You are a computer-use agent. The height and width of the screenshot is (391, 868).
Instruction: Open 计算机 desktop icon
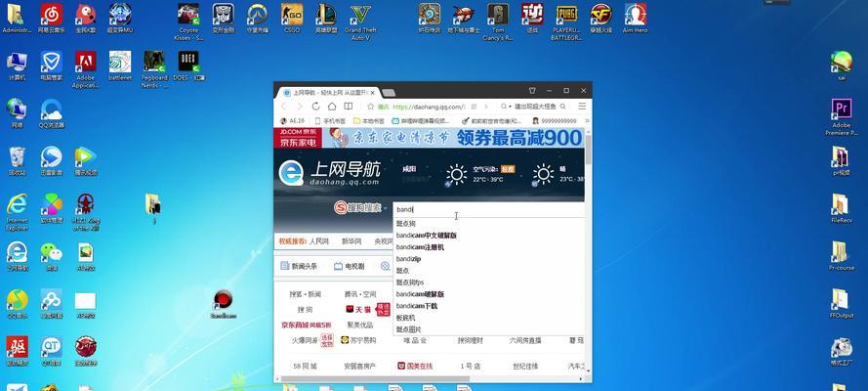(18, 65)
